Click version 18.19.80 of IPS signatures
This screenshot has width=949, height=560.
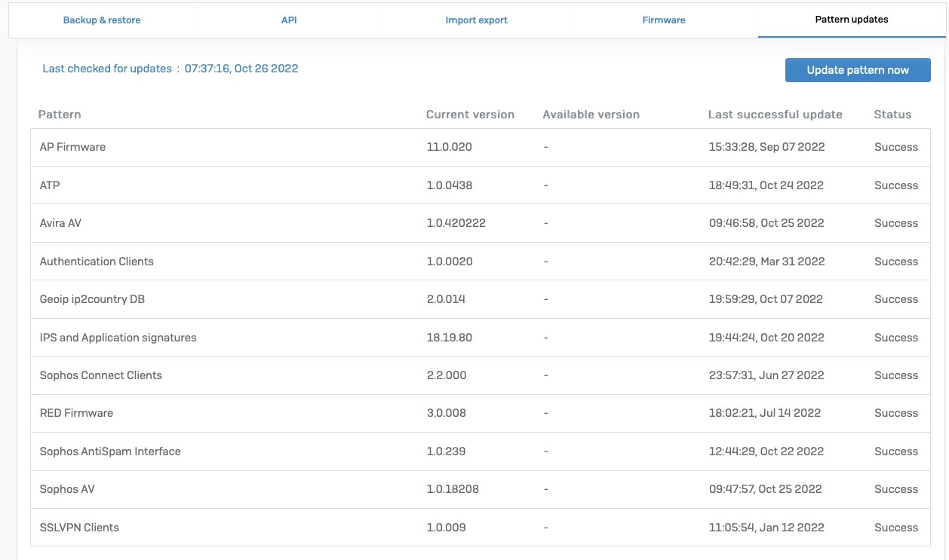click(x=449, y=338)
